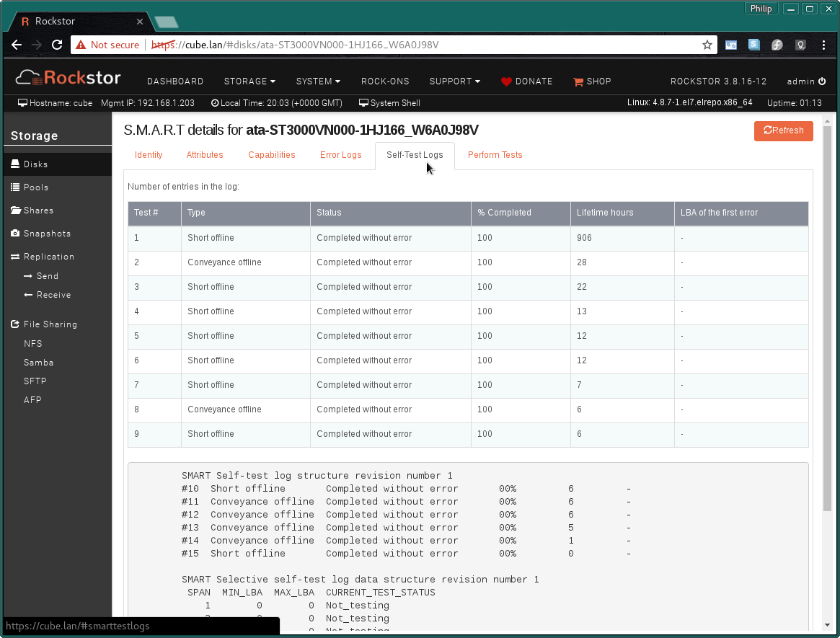Click the Receive arrow icon
This screenshot has height=638, width=840.
pos(28,295)
